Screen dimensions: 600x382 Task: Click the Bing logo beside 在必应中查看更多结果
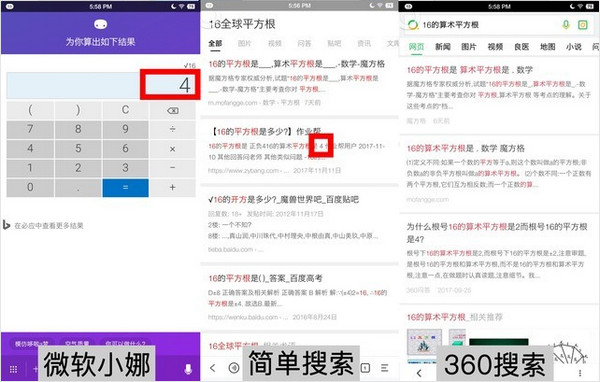(x=6, y=225)
